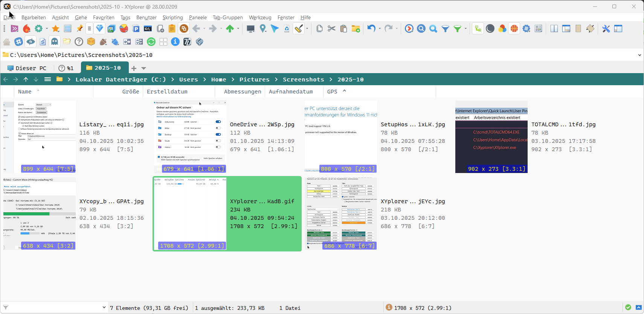Click the new file plus icon
The image size is (644, 314).
(160, 29)
